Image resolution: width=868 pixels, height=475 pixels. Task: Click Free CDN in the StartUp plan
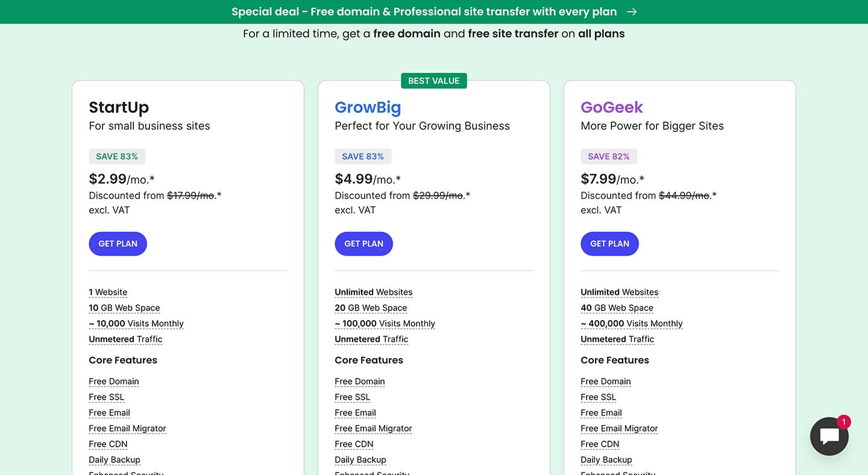click(108, 444)
